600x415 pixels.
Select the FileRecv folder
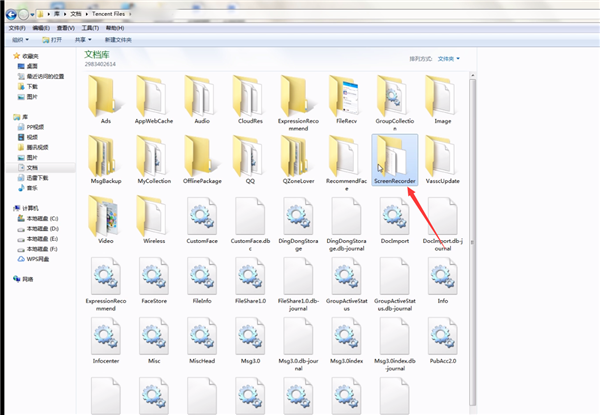346,100
